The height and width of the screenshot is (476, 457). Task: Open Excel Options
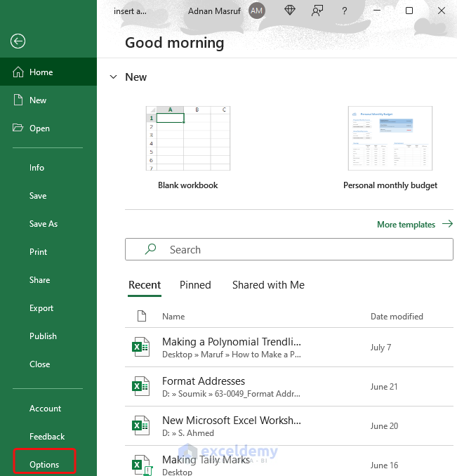44,465
